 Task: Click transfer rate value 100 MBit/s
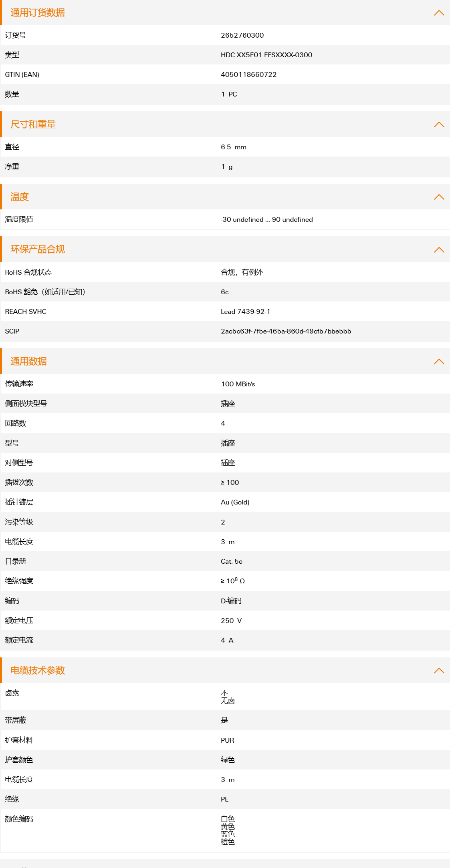(238, 384)
